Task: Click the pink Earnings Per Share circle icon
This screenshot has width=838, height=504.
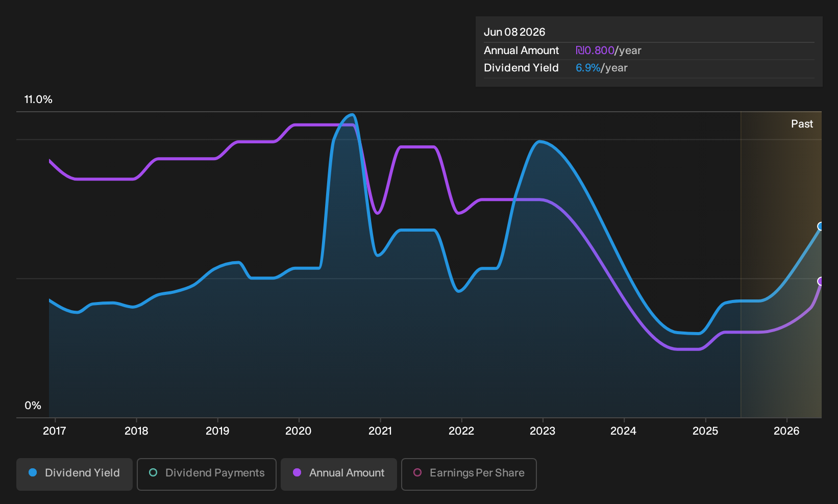Action: pos(417,472)
